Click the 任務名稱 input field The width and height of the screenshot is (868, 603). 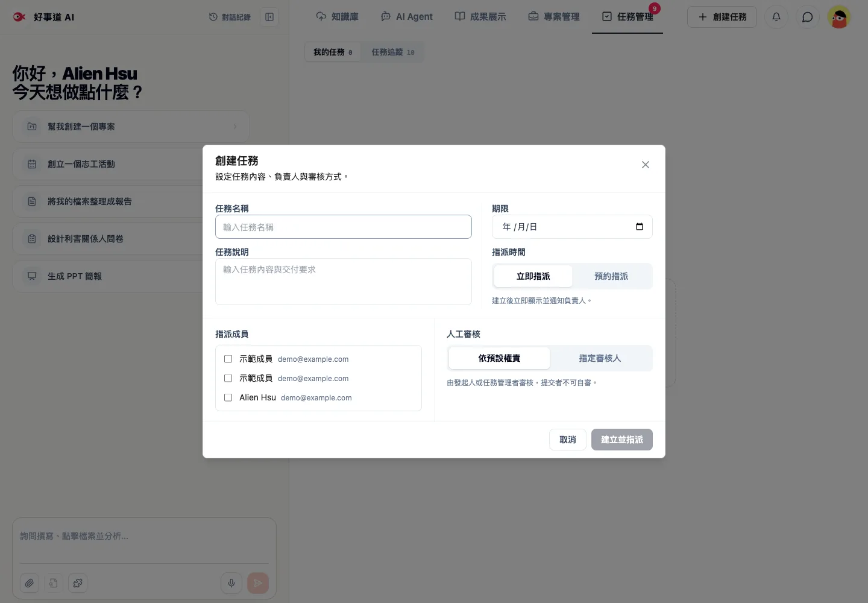344,227
